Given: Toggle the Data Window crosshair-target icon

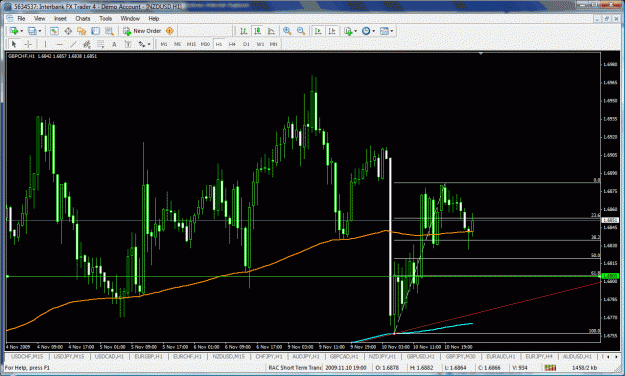Looking at the screenshot, I should point(68,31).
